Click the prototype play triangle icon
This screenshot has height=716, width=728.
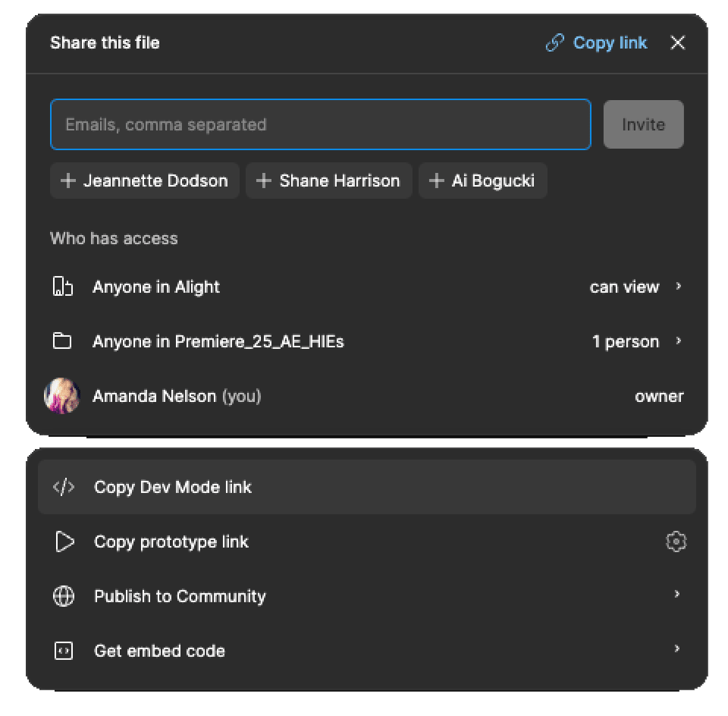[64, 542]
